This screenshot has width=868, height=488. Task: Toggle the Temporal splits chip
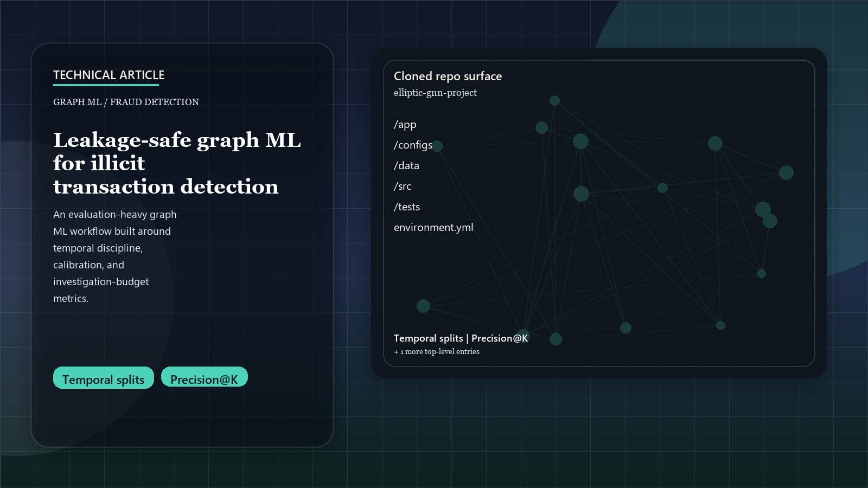(x=103, y=377)
